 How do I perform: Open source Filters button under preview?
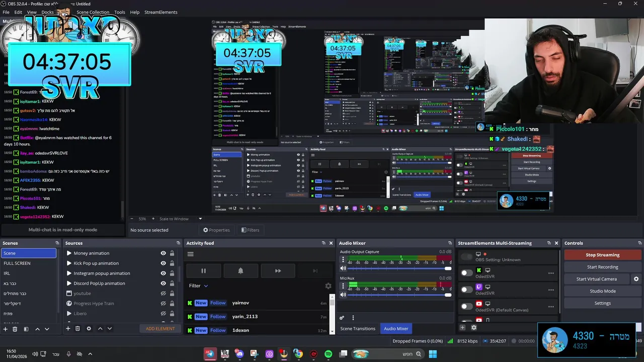[x=250, y=230]
